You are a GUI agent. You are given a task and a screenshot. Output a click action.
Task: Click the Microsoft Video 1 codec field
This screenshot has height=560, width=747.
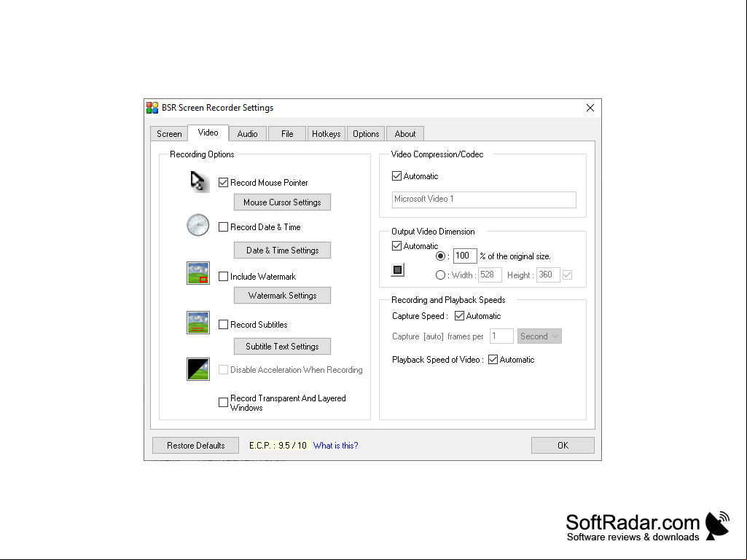[484, 200]
